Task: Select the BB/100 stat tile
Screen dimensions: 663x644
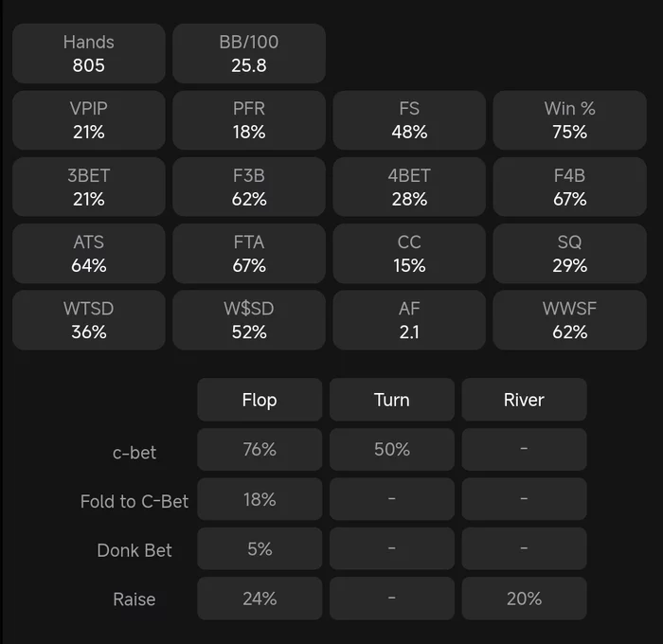Action: (249, 54)
